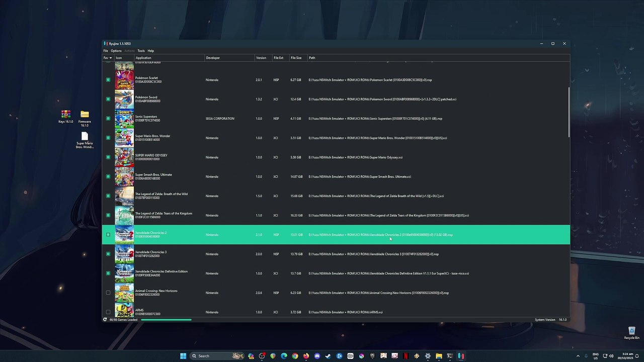The image size is (644, 362).
Task: Click the System Version 16.1.0 status text
Action: (550, 320)
